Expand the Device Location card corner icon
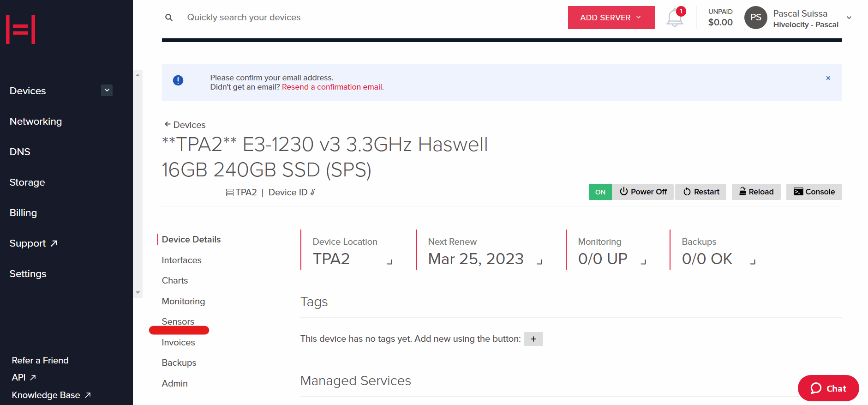The image size is (868, 405). [x=389, y=262]
